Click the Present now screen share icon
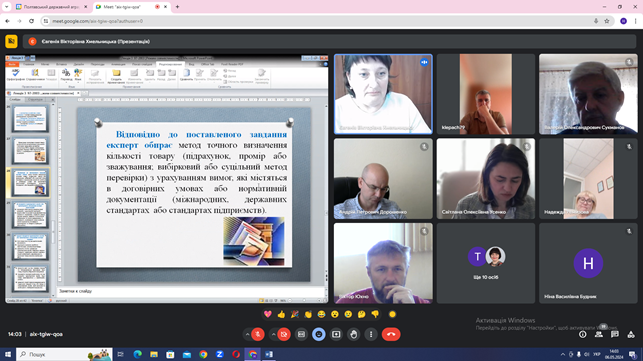Image resolution: width=643 pixels, height=361 pixels. (x=336, y=334)
